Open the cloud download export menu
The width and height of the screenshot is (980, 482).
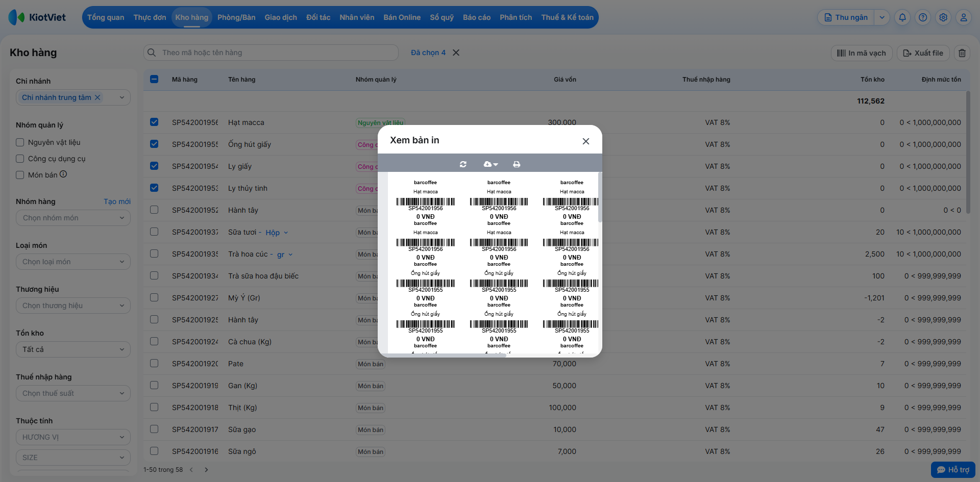tap(491, 164)
